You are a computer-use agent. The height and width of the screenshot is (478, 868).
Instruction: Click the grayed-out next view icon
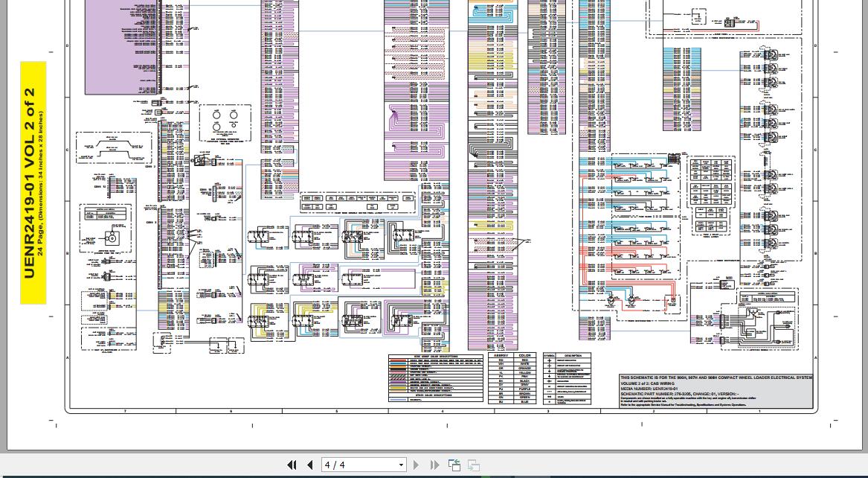[x=473, y=465]
